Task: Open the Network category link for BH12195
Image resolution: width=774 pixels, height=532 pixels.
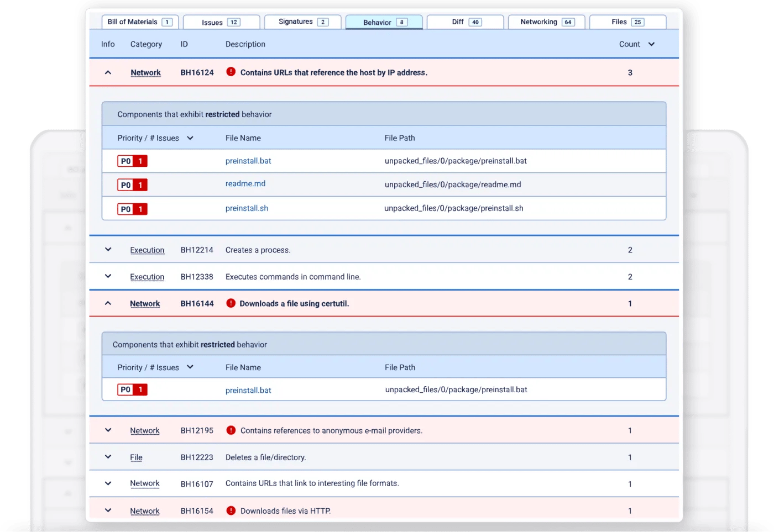Action: click(145, 430)
